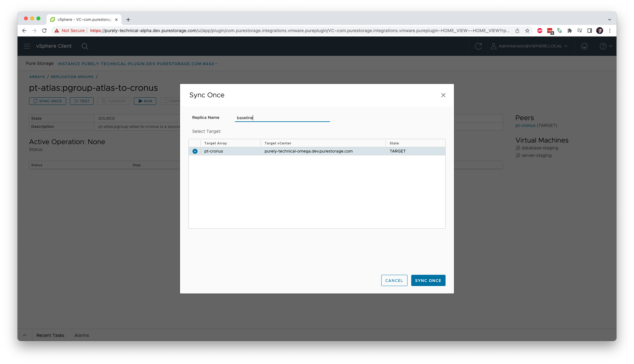Open the Extensions puzzle icon

[570, 31]
